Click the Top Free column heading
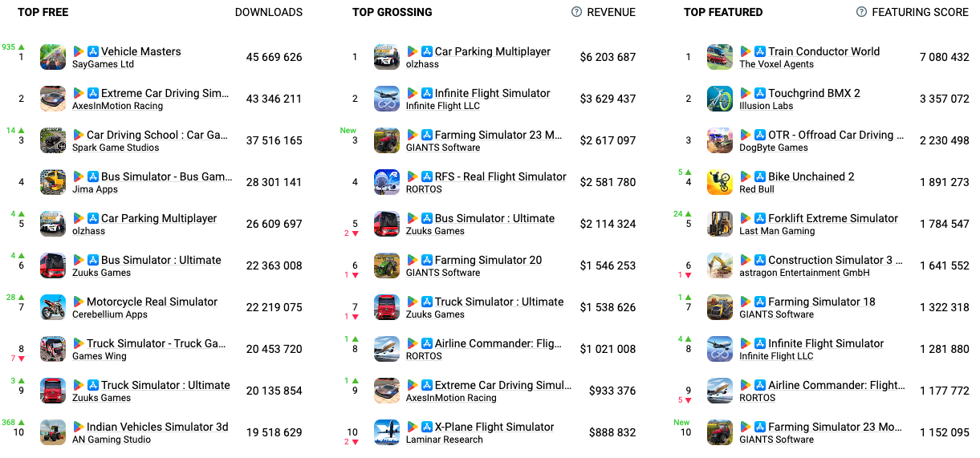 coord(43,12)
